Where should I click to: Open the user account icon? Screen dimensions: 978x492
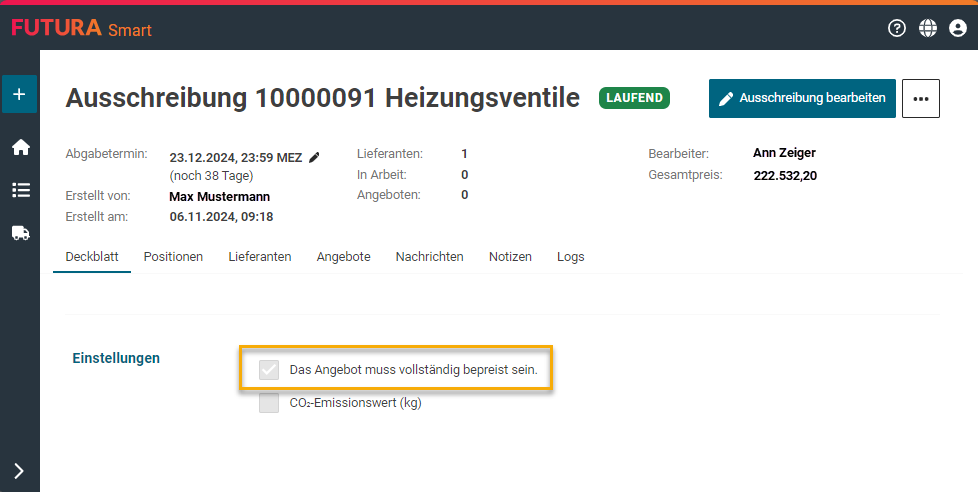pos(958,28)
